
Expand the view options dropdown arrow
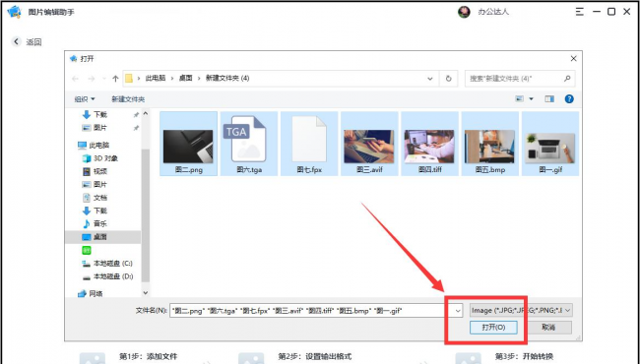pos(531,98)
